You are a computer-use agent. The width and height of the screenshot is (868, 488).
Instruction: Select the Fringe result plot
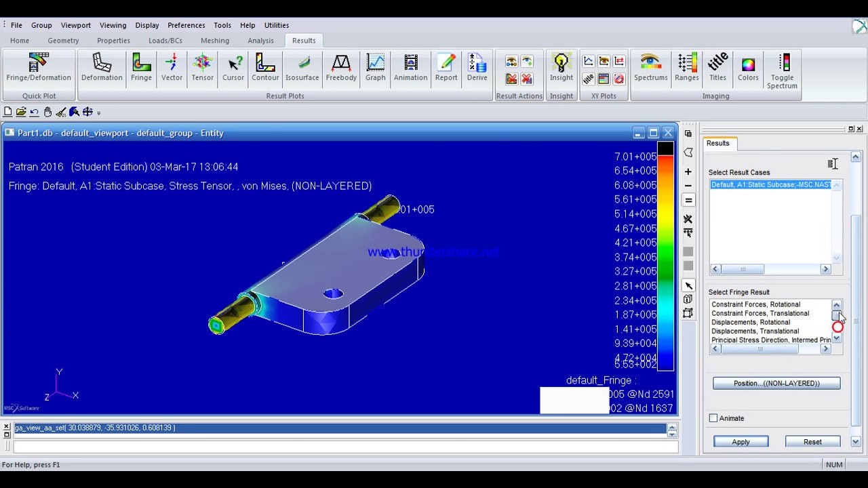pyautogui.click(x=141, y=68)
